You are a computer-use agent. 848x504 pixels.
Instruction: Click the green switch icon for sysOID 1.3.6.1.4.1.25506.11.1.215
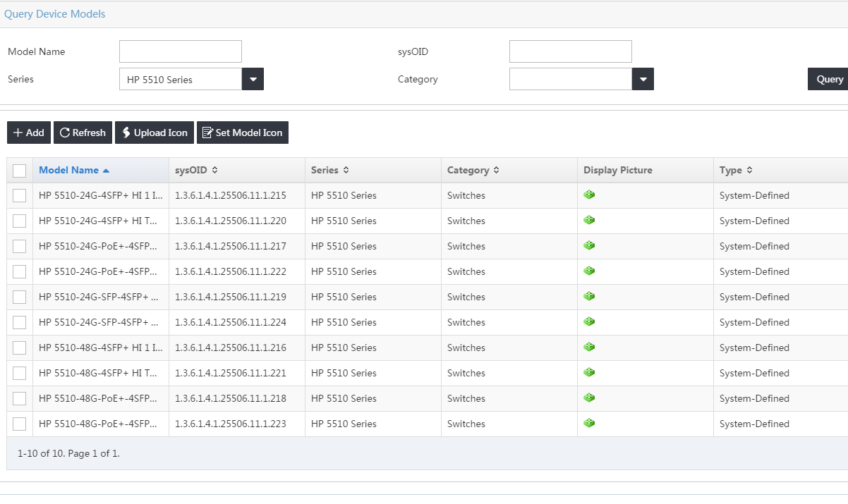pos(589,195)
